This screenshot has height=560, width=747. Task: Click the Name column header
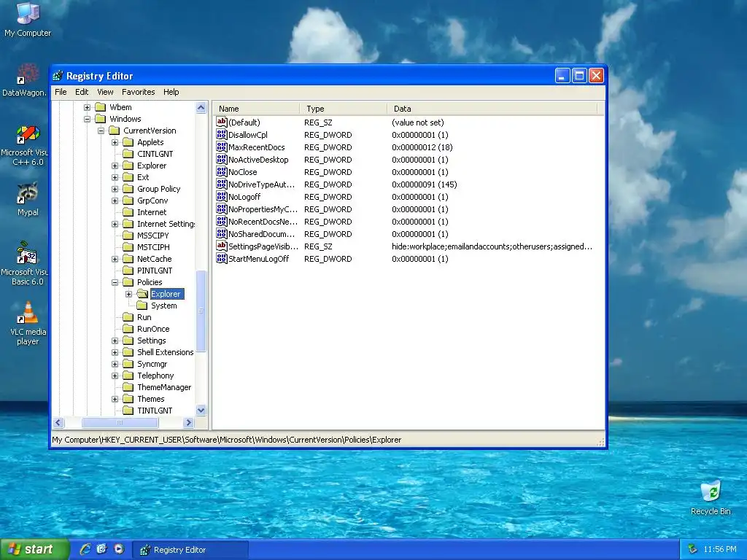click(x=256, y=109)
